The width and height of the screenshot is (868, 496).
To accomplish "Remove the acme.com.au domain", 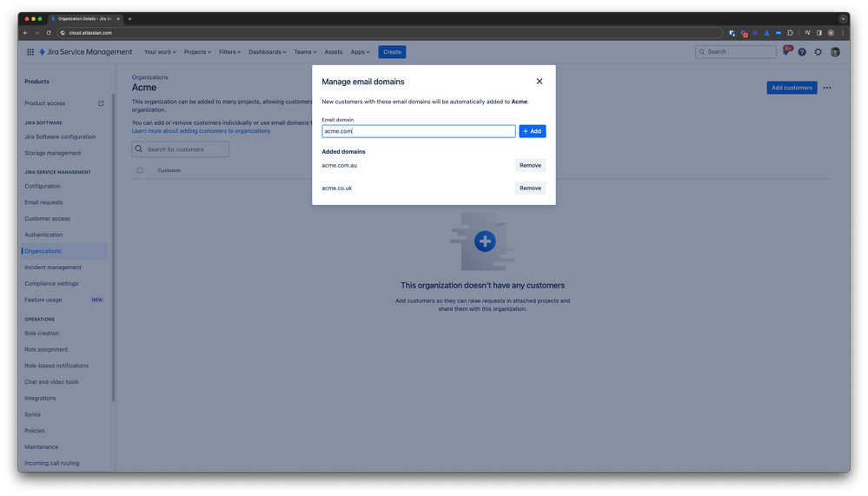I will 530,166.
